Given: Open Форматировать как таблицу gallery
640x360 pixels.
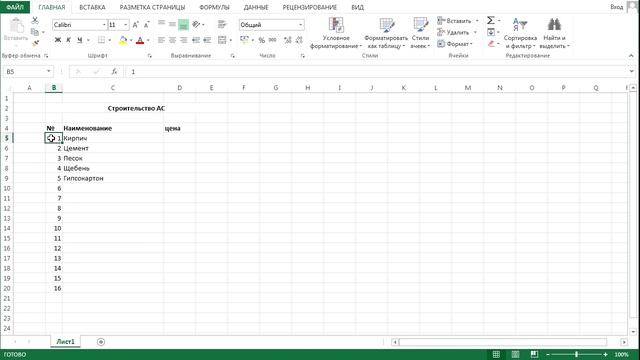Looking at the screenshot, I should click(x=386, y=33).
